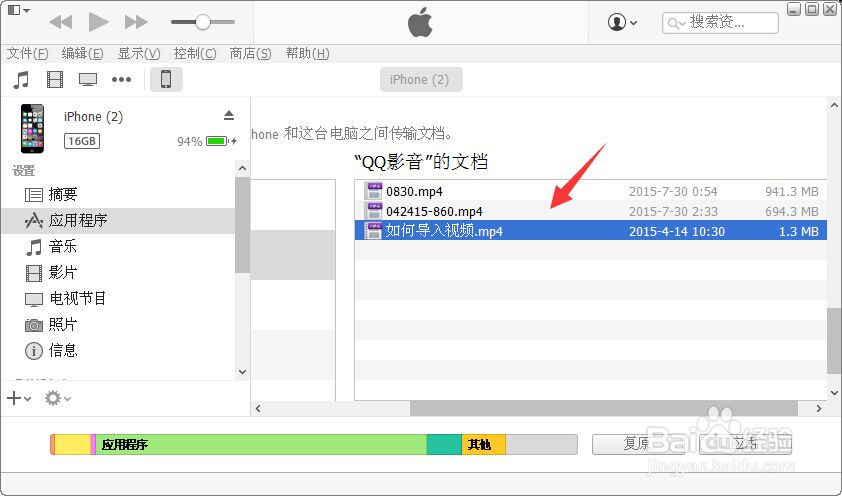Click the 其他 yellow storage segment
Viewport: 842px width, 496px height.
tap(483, 444)
